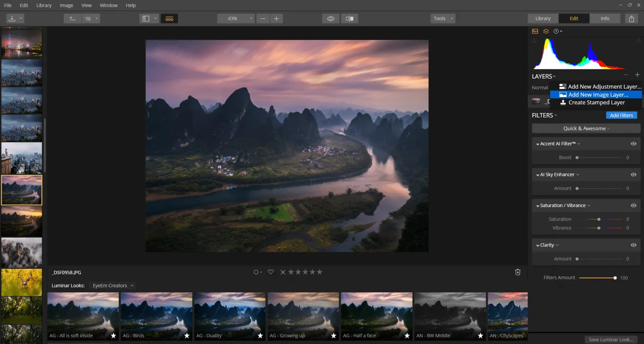This screenshot has height=344, width=644.
Task: Toggle visibility of AI Sky Enhancer
Action: pyautogui.click(x=633, y=174)
